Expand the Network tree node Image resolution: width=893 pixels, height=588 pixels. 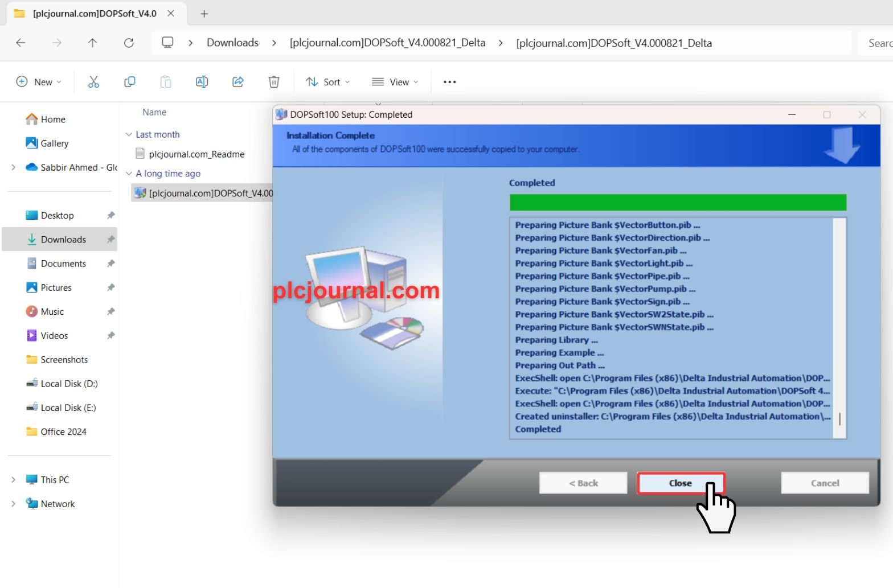(13, 504)
